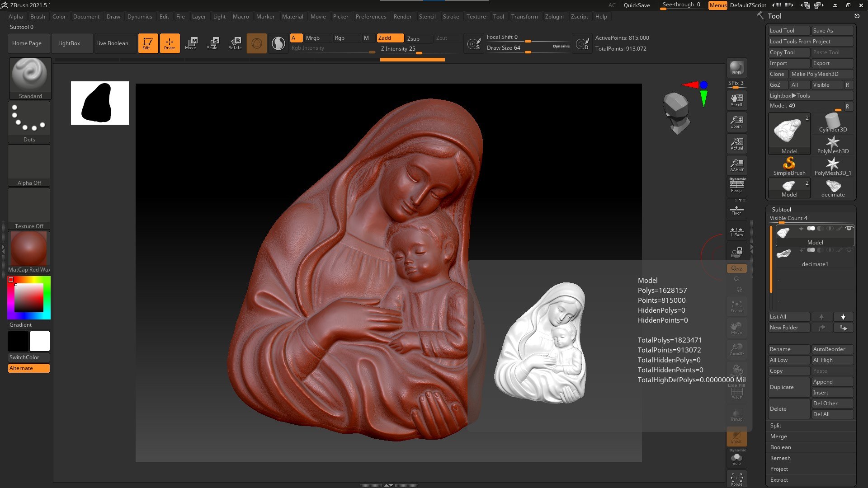The image size is (868, 488).
Task: Click the half-sphere material icon in toolbar
Action: tap(278, 43)
